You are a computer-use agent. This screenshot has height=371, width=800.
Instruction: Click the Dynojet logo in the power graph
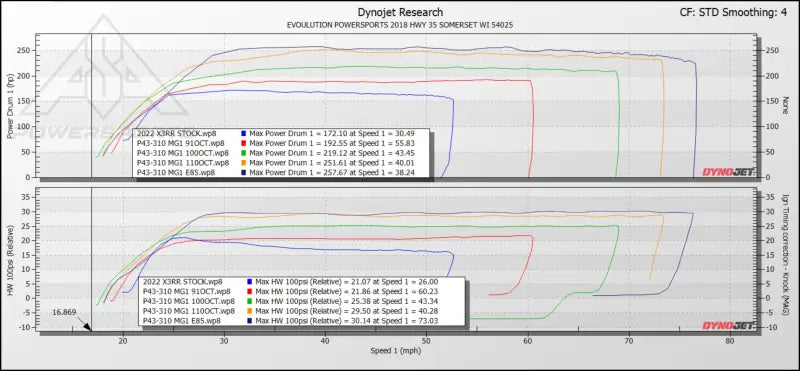[x=728, y=172]
